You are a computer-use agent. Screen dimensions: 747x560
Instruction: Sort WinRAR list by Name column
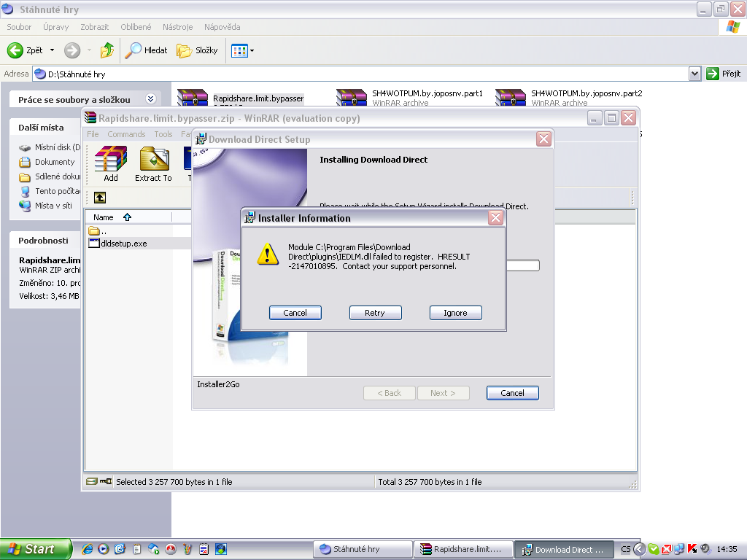tap(128, 217)
